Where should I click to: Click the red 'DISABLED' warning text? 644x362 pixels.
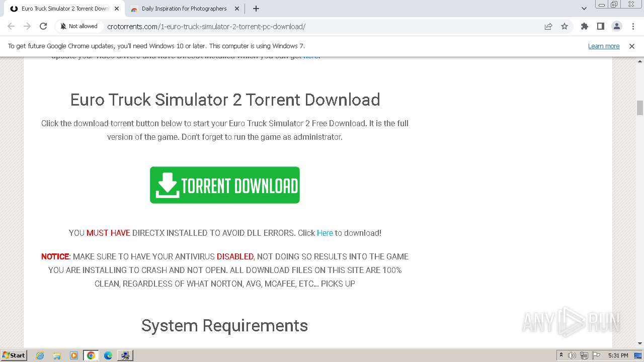point(235,256)
